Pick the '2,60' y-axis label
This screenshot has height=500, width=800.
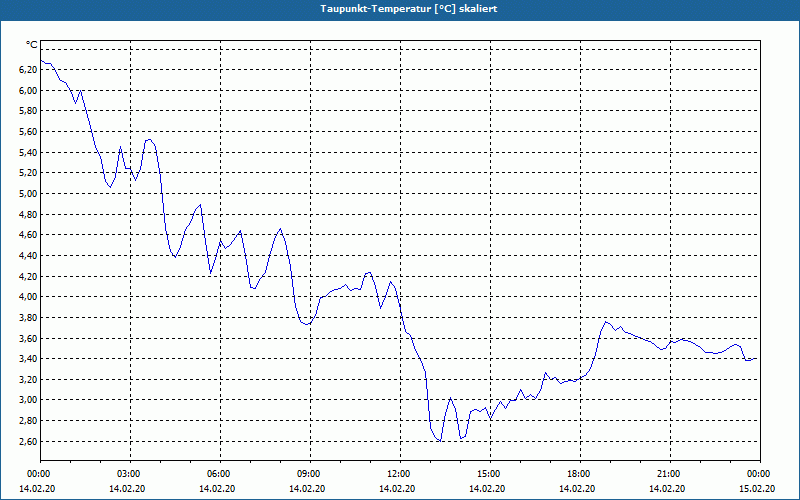click(29, 441)
